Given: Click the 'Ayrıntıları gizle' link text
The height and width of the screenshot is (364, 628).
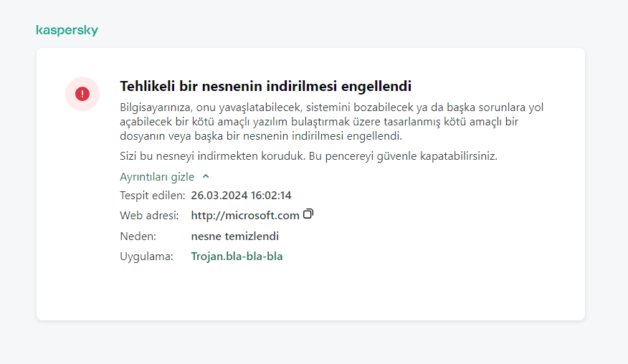Looking at the screenshot, I should pos(157,176).
